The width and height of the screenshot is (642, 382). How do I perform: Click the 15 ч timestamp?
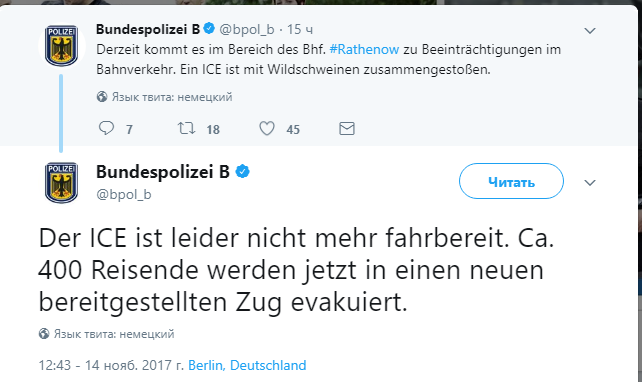pos(300,29)
